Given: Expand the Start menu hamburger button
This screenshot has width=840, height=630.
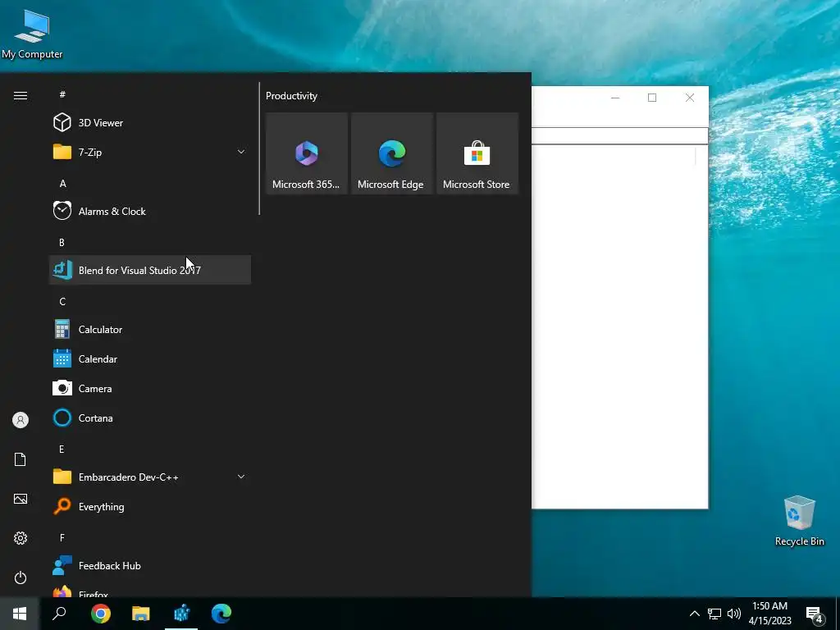Looking at the screenshot, I should 21,95.
